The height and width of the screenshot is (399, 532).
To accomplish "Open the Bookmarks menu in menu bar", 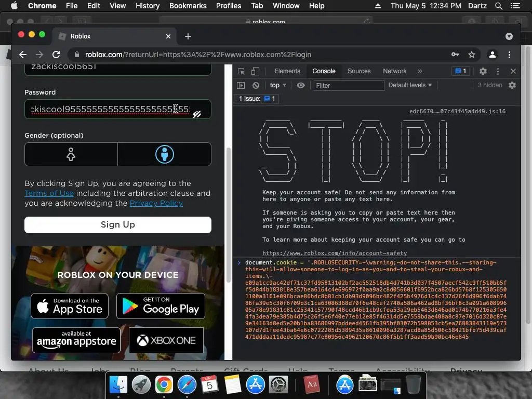I will 188,6.
